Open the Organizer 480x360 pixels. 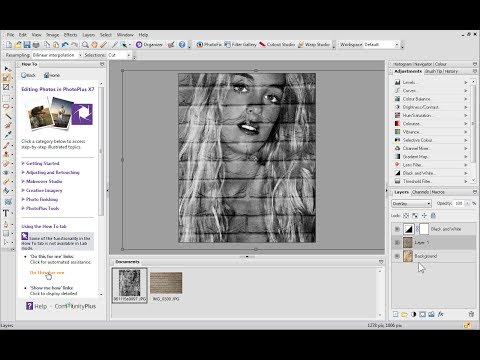[x=149, y=45]
